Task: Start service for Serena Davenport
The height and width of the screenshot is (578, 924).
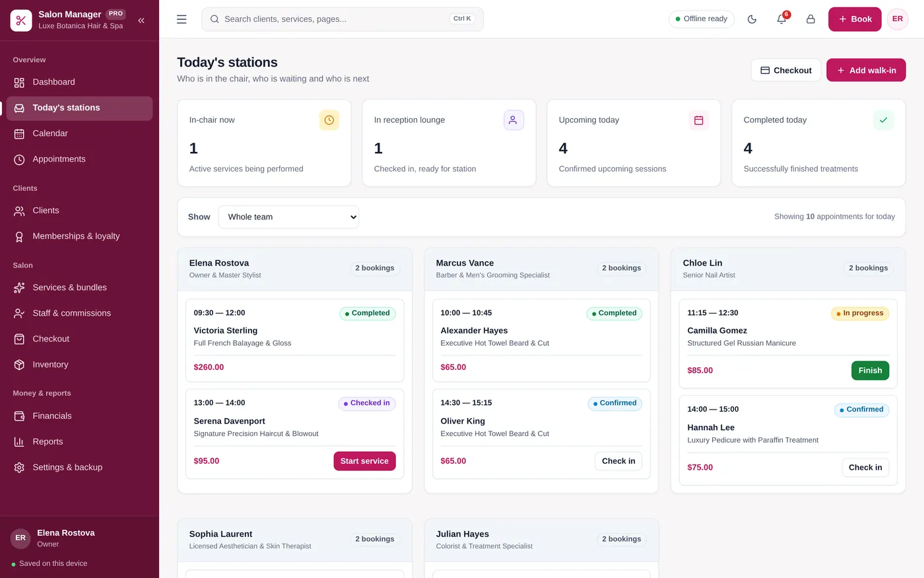Action: pos(364,461)
